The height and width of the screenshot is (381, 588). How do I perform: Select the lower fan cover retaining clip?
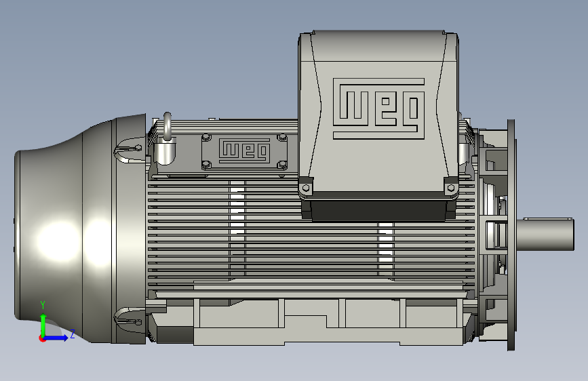click(128, 320)
